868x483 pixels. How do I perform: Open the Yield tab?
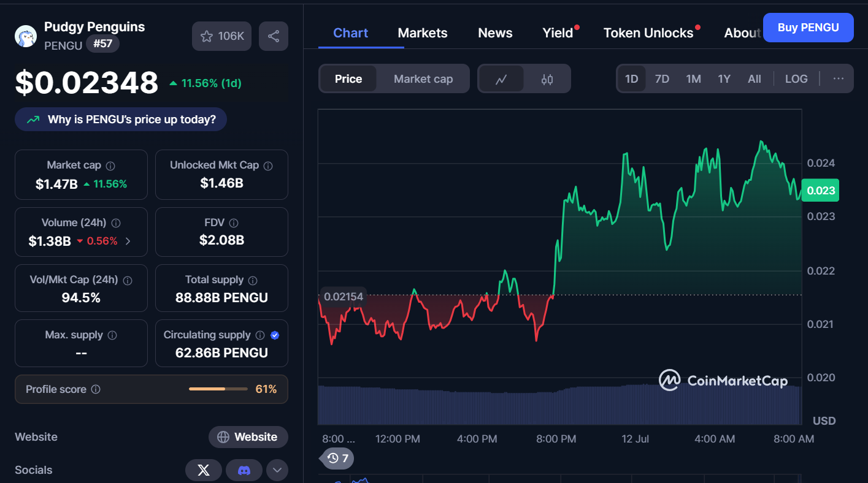[x=558, y=33]
